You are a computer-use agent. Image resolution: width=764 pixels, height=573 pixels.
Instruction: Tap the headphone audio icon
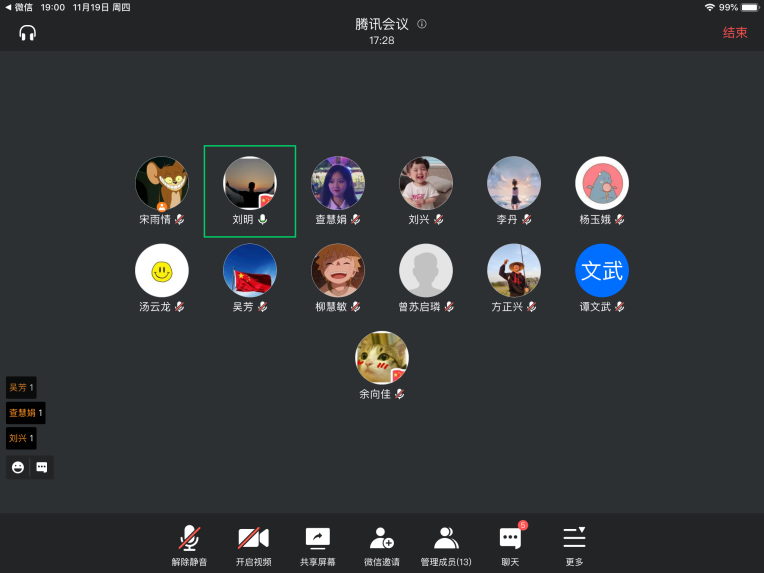coord(27,33)
